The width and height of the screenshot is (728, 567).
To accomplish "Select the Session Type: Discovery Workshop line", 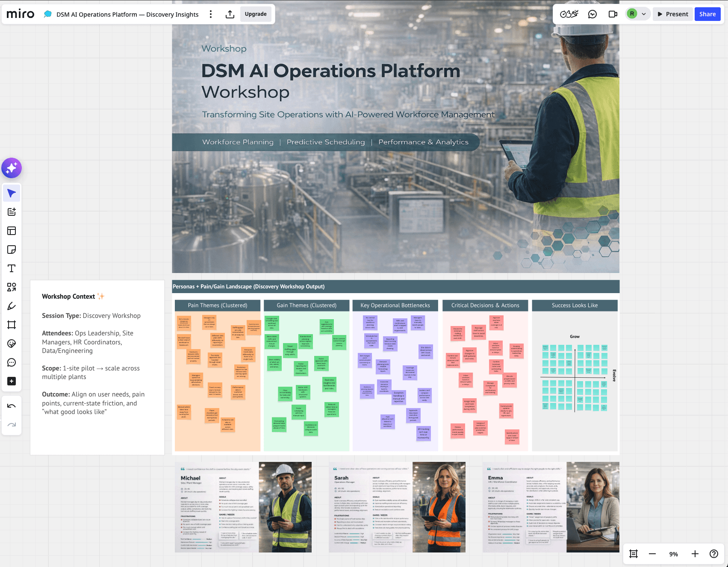I will (x=91, y=316).
